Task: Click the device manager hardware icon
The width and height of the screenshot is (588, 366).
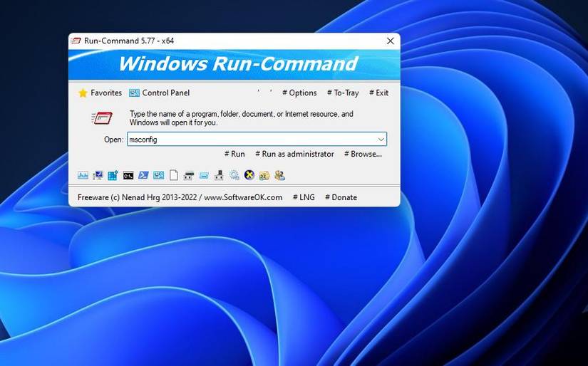Action: 219,175
